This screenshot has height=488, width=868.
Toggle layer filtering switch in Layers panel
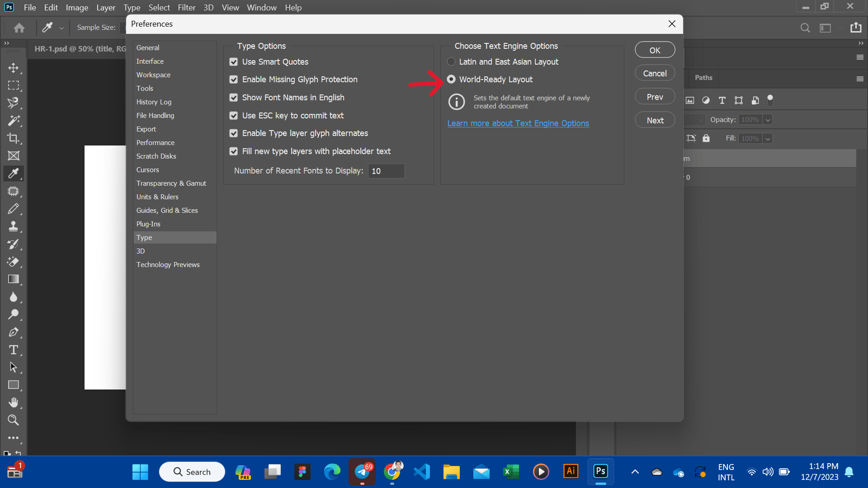click(x=770, y=100)
